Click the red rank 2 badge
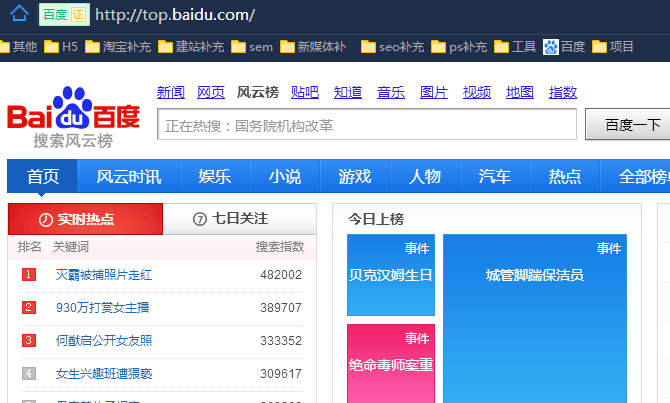Viewport: 670px width, 403px height. [29, 307]
